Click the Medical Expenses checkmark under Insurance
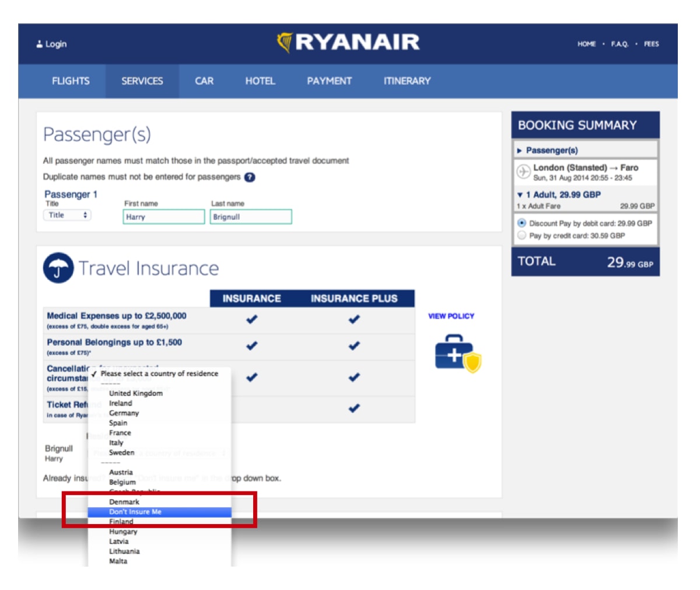Screen dimensions: 700x590 tap(251, 319)
